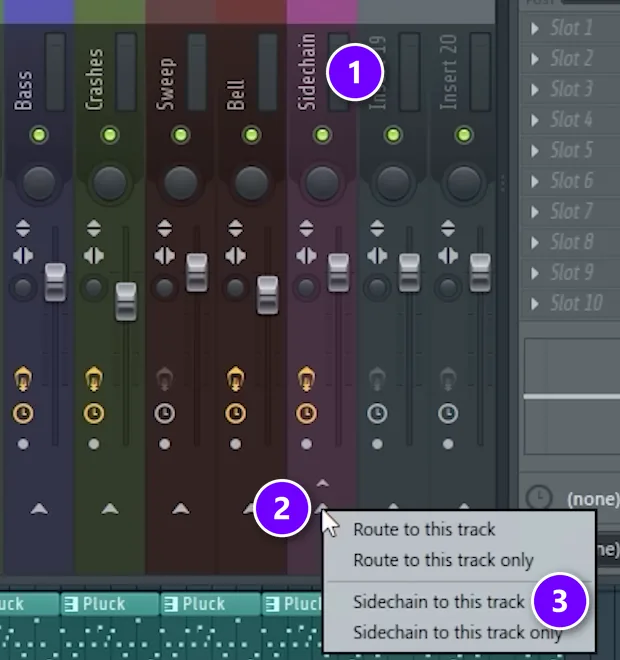Click the Sweep track send arrow

coord(181,508)
